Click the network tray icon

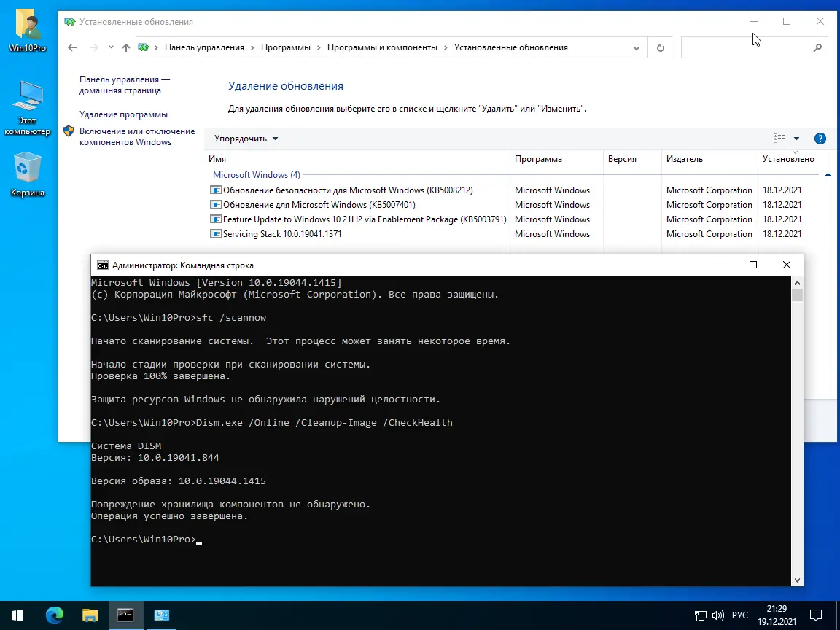click(700, 615)
